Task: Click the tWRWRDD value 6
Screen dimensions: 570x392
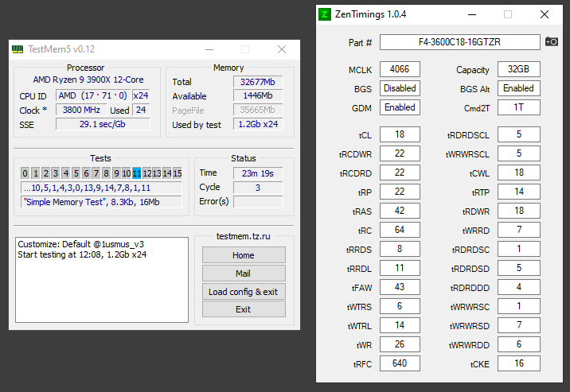Action: coord(519,344)
